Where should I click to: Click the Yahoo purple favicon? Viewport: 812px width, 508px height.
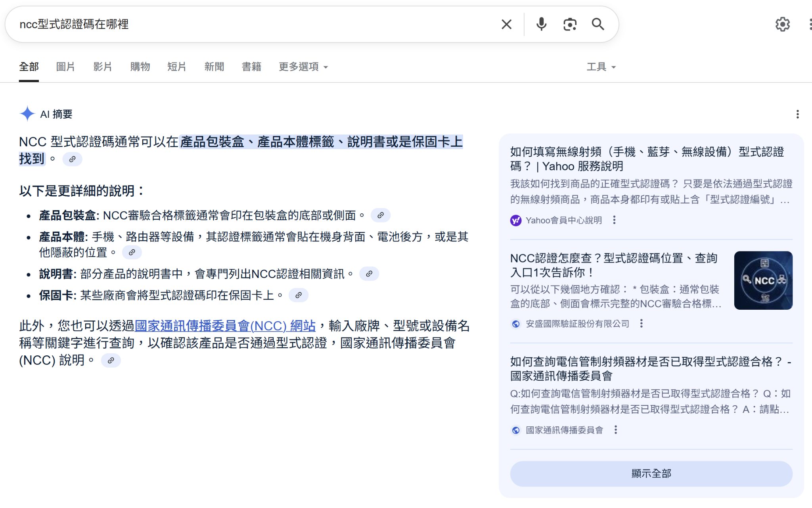[516, 220]
